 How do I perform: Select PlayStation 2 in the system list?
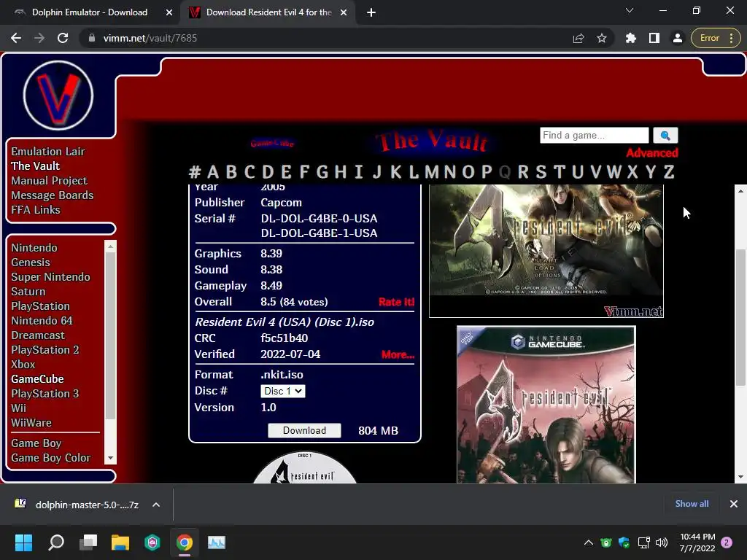click(45, 350)
